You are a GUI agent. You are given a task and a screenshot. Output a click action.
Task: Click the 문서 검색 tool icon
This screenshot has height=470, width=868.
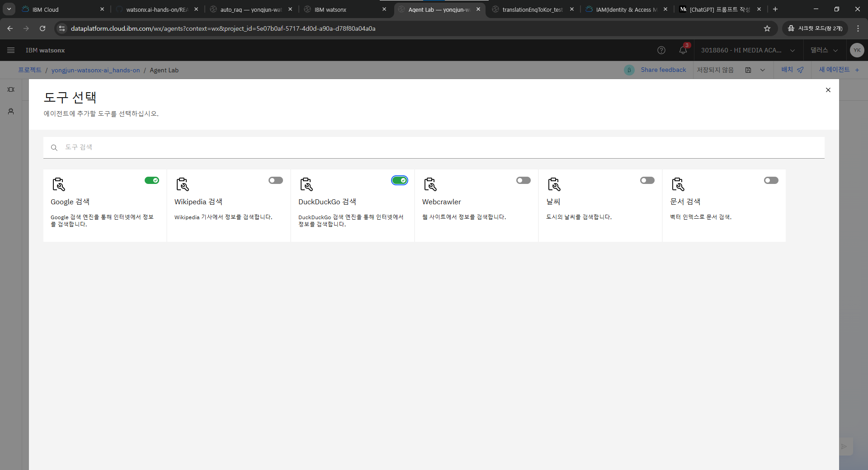tap(678, 184)
